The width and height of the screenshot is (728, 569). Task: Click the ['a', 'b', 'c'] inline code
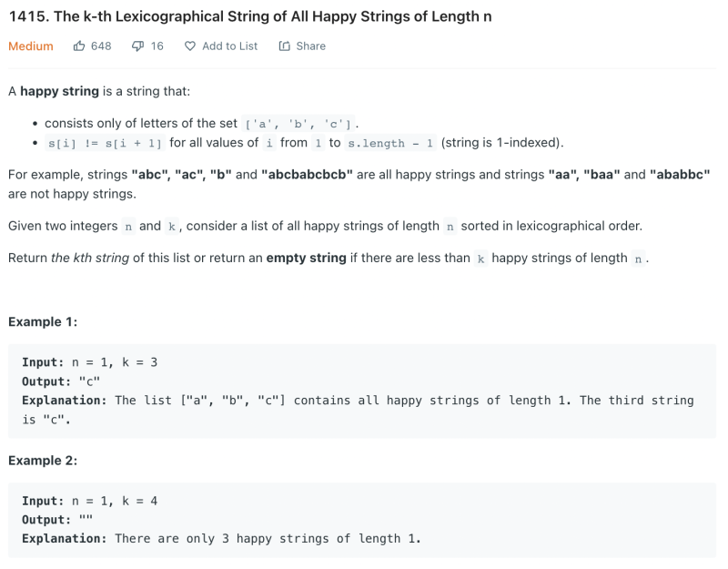302,124
